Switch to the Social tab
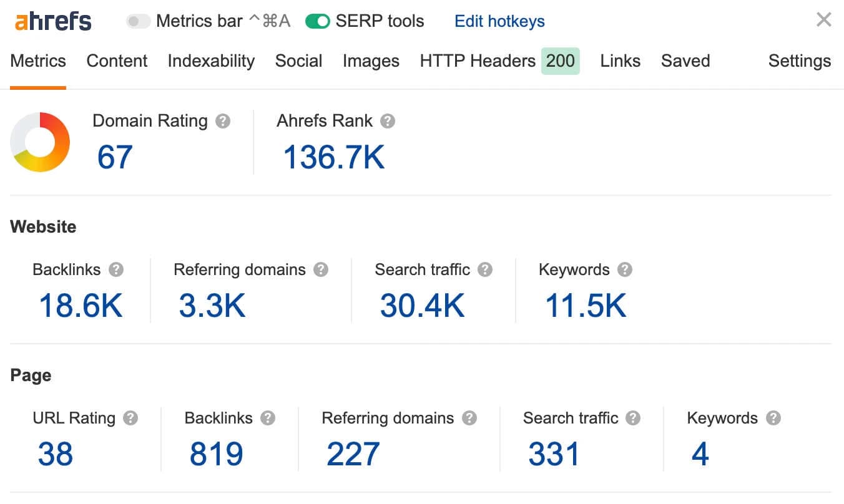The height and width of the screenshot is (504, 844). 298,61
